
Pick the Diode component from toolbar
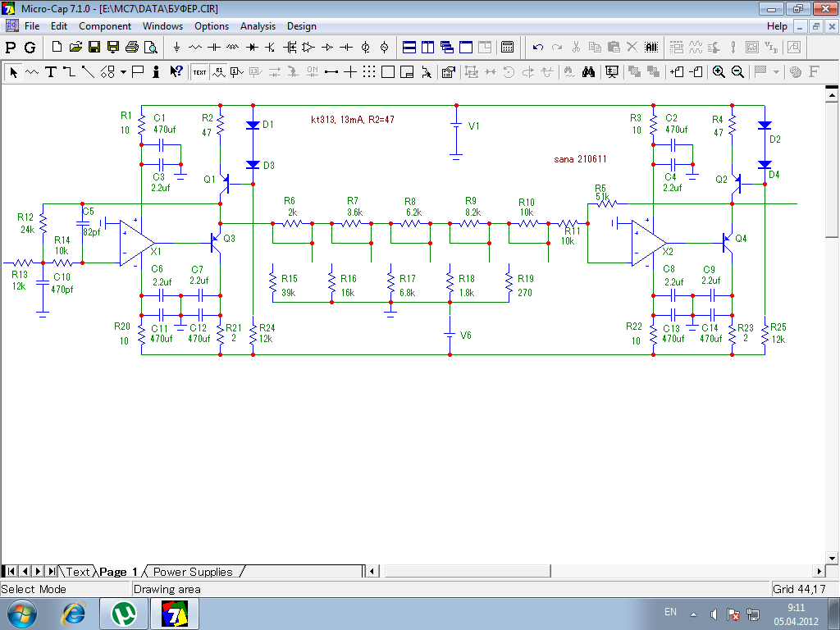[x=252, y=48]
